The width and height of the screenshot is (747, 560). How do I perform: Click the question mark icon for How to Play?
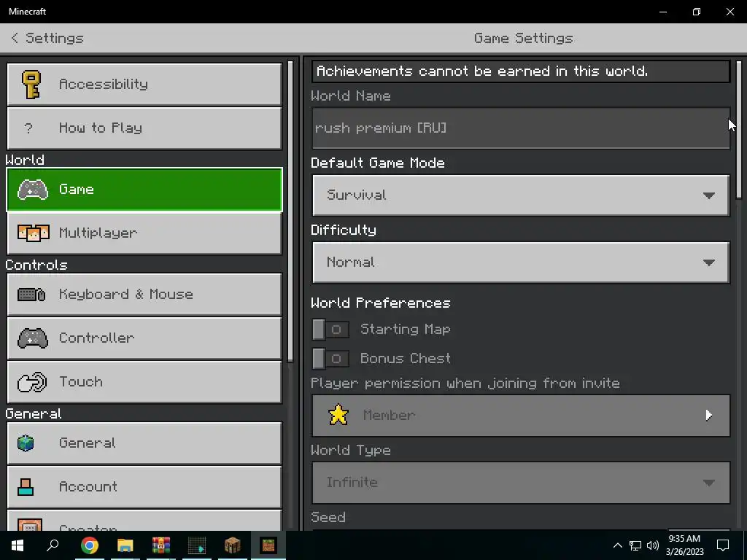[28, 128]
